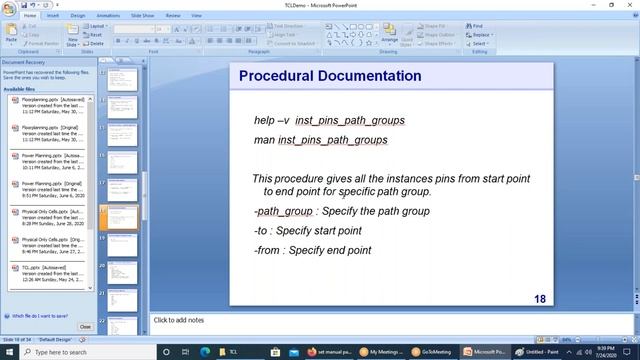Switch to the Insert ribbon tab
640x360 pixels.
point(53,16)
